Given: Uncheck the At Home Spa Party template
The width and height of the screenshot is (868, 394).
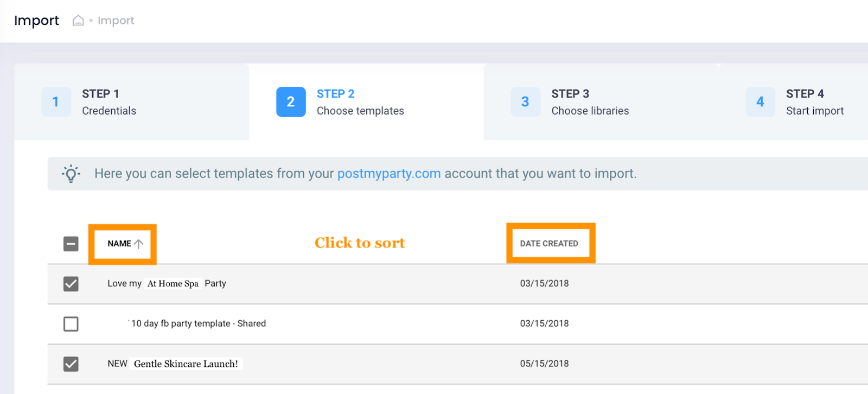Looking at the screenshot, I should [71, 284].
